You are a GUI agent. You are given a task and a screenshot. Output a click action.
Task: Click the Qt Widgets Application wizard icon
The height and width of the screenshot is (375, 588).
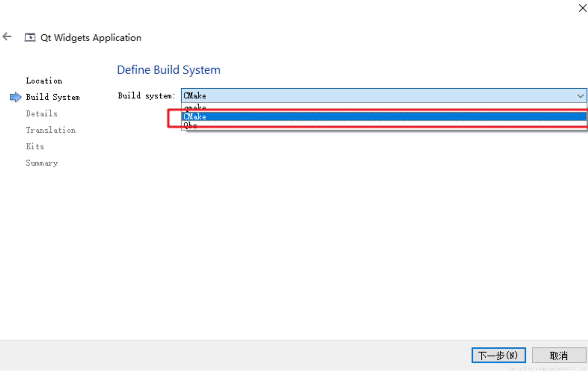coord(30,37)
